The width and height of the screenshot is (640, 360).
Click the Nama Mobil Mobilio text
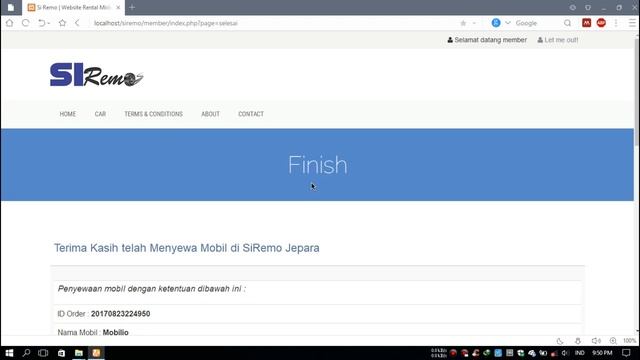coord(93,332)
